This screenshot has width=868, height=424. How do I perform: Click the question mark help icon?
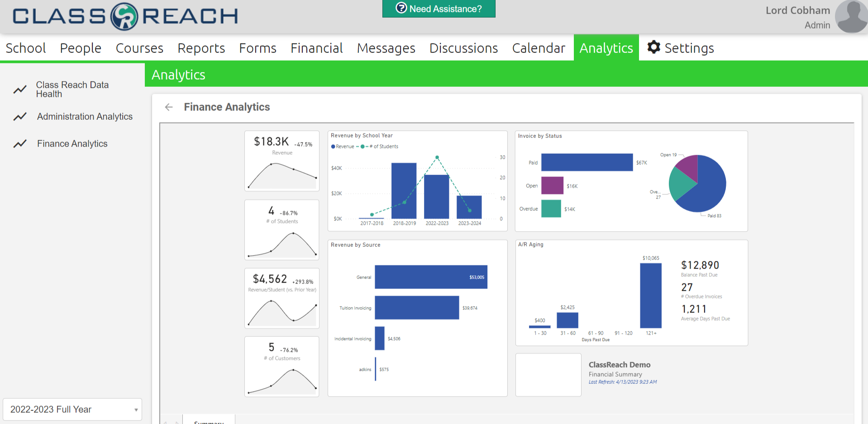point(401,8)
